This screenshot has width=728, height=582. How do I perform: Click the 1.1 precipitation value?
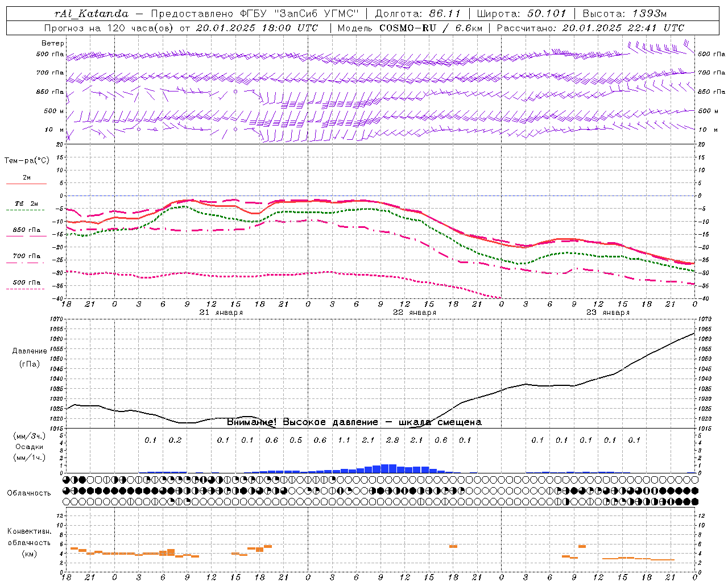(344, 440)
